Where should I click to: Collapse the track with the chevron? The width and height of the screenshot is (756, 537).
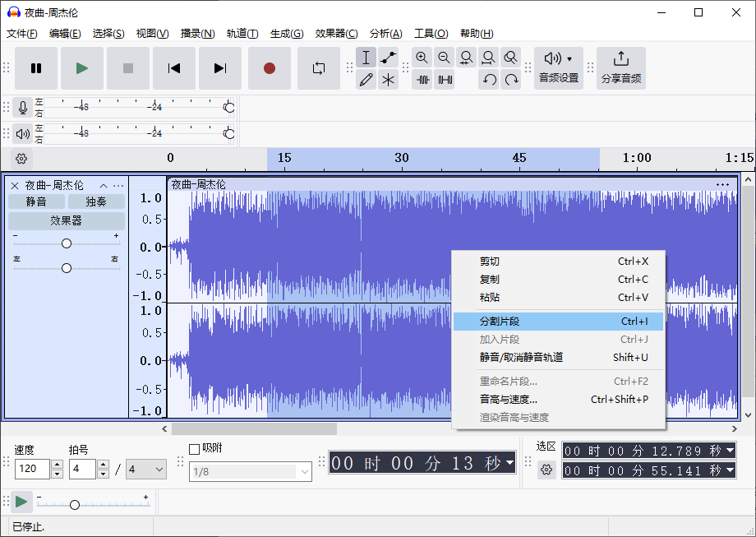[103, 185]
